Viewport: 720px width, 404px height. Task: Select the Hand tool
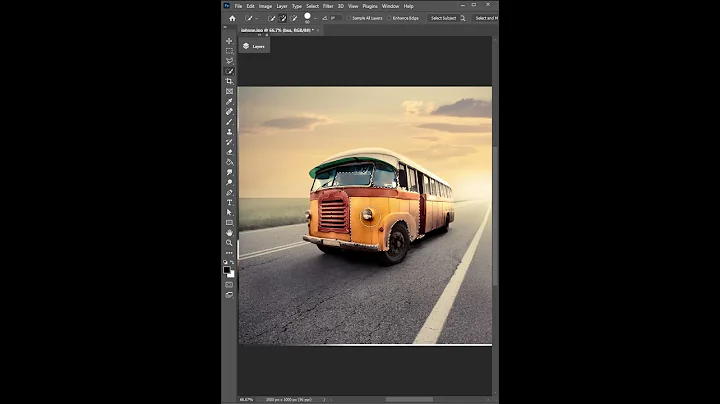point(229,233)
